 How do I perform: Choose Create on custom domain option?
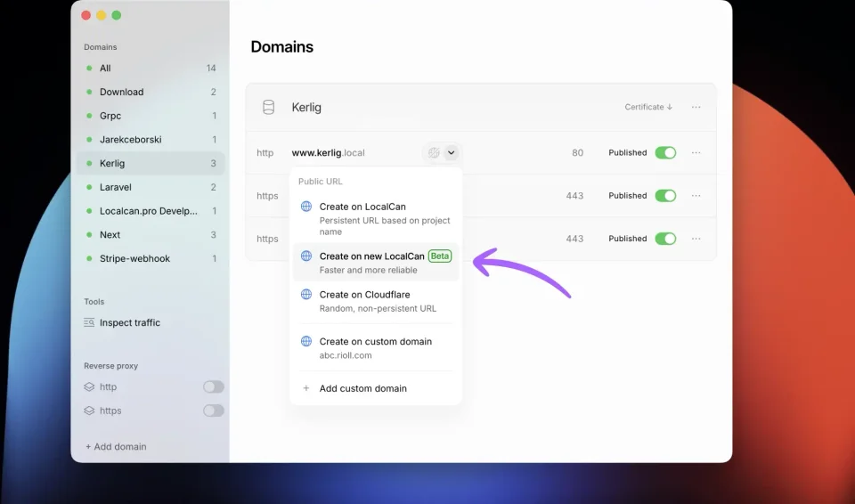(x=376, y=348)
